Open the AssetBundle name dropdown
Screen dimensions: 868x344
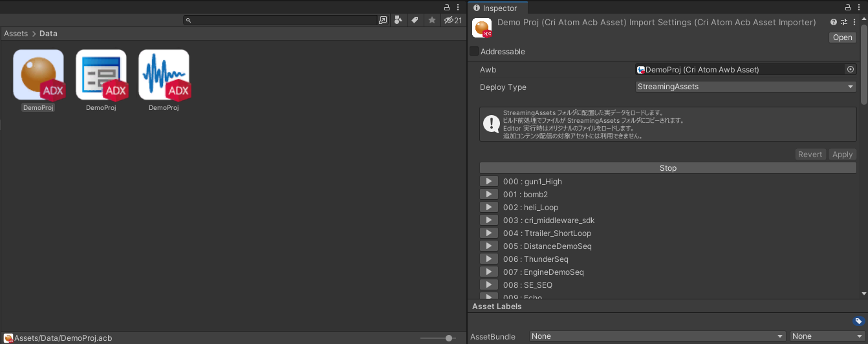[657, 336]
